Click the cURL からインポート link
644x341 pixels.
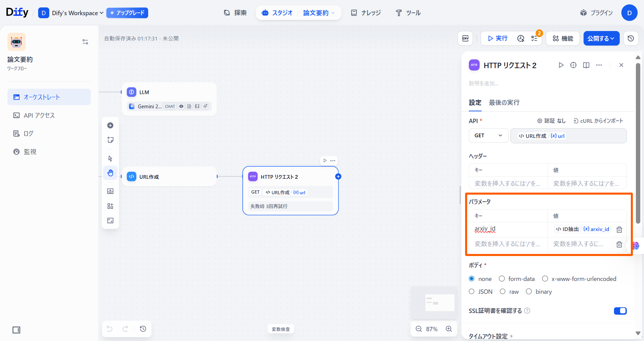(x=598, y=121)
